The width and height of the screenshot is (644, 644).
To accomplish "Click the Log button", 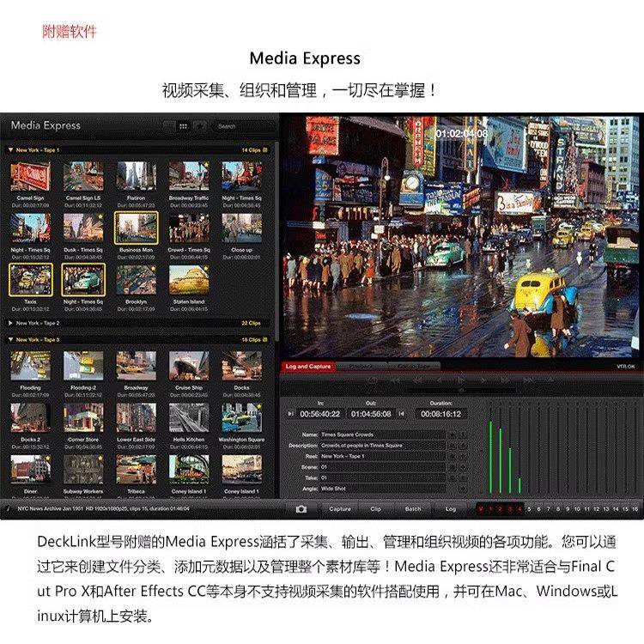I will click(x=451, y=509).
